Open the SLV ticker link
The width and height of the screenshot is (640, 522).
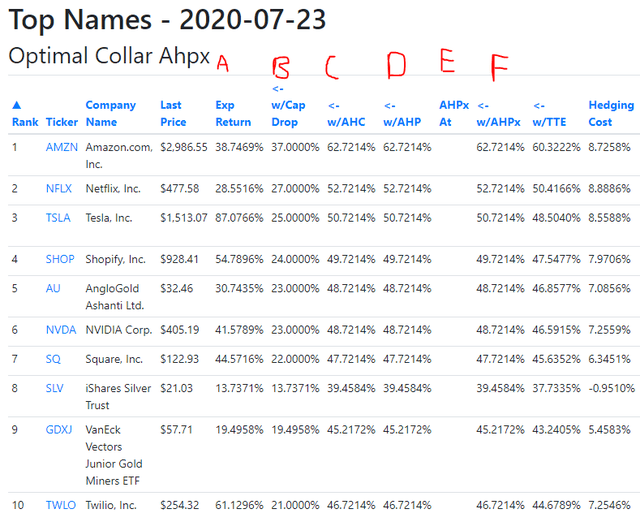point(54,388)
